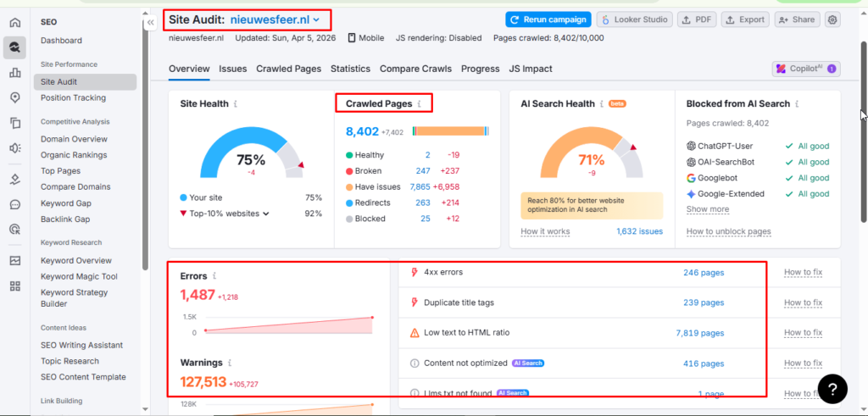
Task: Open the Home icon in left rail
Action: tap(15, 23)
